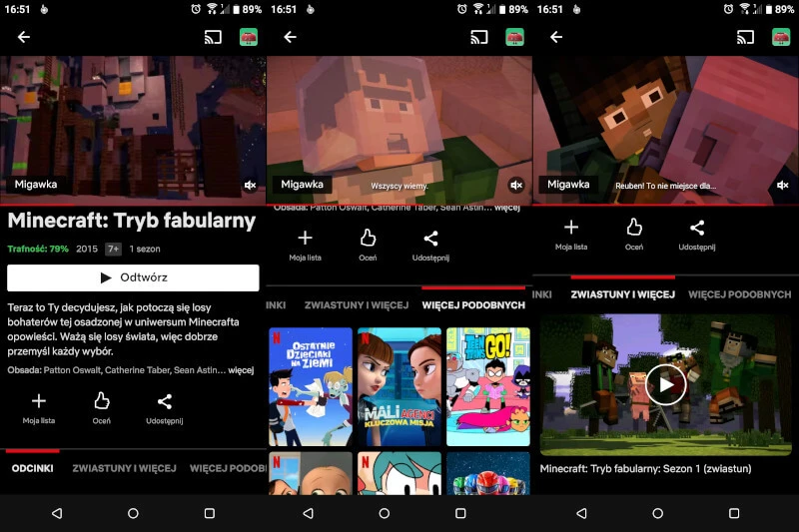The width and height of the screenshot is (799, 532).
Task: Select ODCINKI tab in left screen
Action: [33, 468]
